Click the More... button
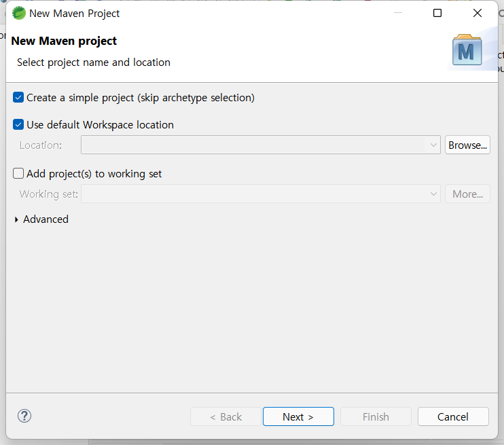This screenshot has height=445, width=504. [467, 194]
